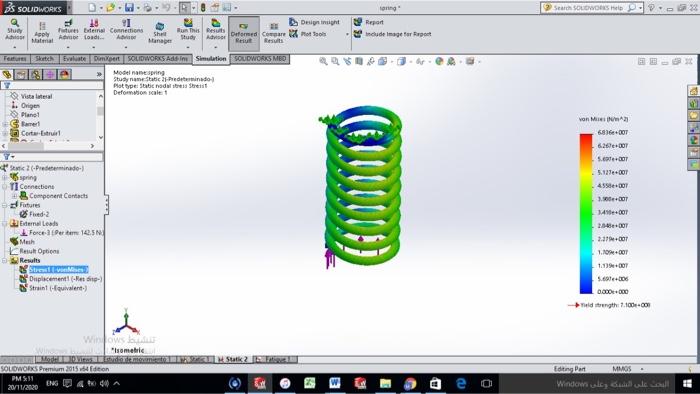
Task: Click Open file icon
Action: pyautogui.click(x=110, y=8)
